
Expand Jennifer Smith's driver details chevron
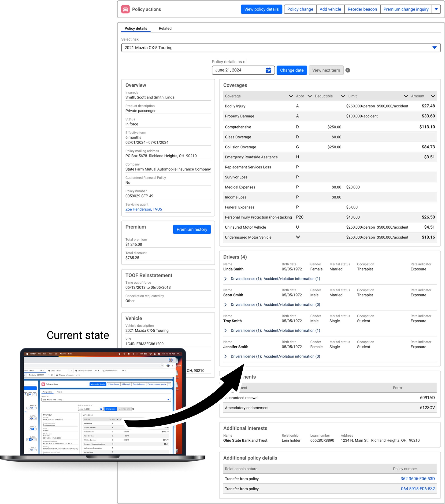(225, 356)
